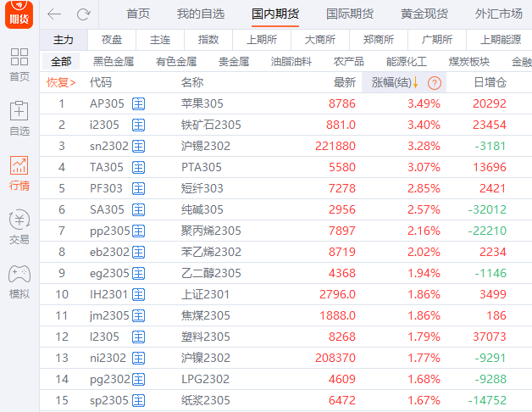
Task: Open the 铁矿石2305 row
Action: click(211, 125)
